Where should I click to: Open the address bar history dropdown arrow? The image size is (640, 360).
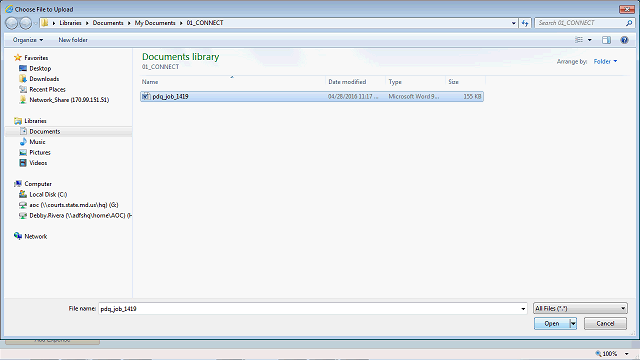click(x=513, y=23)
